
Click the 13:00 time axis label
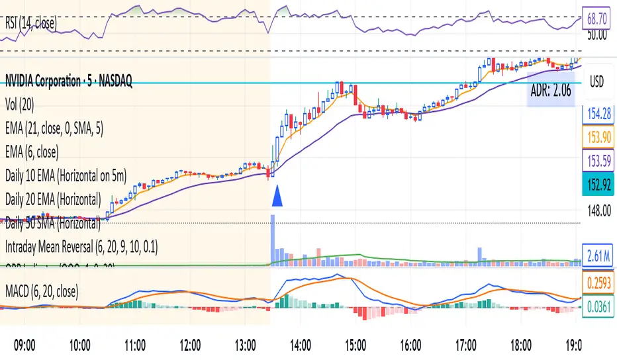coord(245,345)
